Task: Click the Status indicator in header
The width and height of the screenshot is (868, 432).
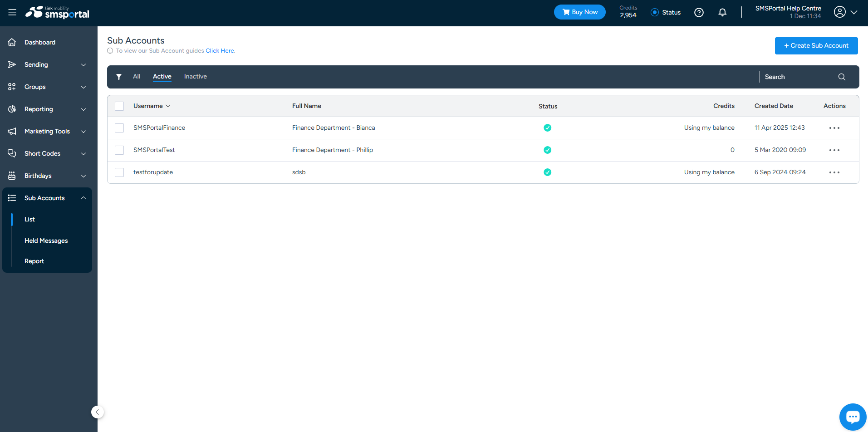Action: coord(666,12)
